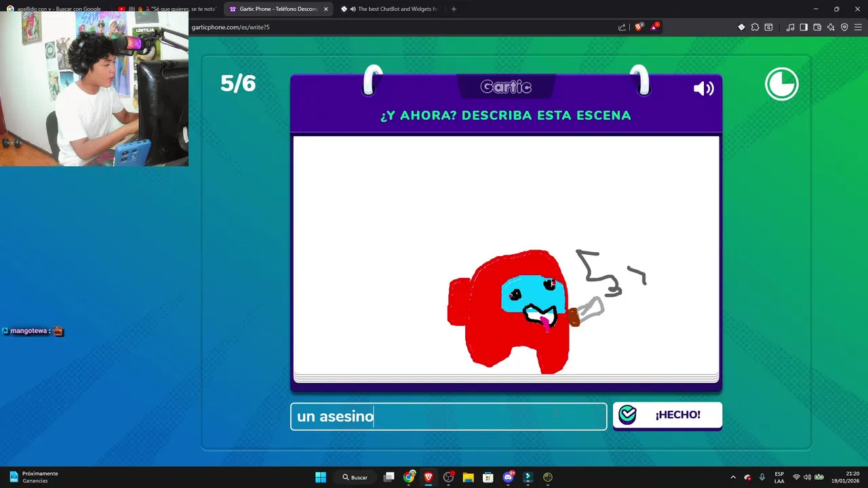Click the microphone icon in system tray
This screenshot has width=868, height=488.
(x=762, y=477)
